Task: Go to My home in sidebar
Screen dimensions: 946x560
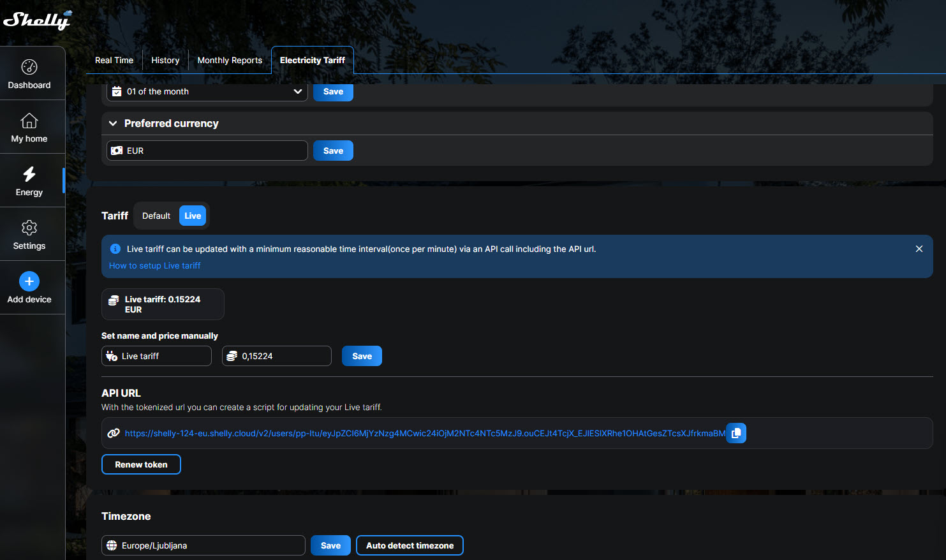Action: click(29, 128)
